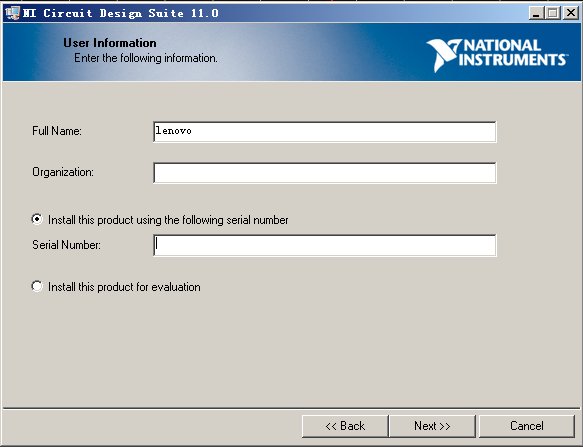Focus the Serial Number input field

[325, 245]
